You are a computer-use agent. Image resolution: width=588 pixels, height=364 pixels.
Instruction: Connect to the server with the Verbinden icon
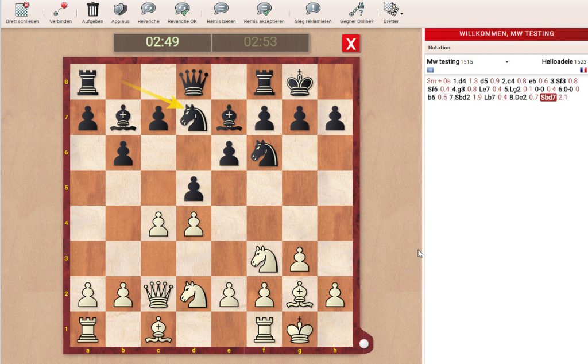[59, 10]
